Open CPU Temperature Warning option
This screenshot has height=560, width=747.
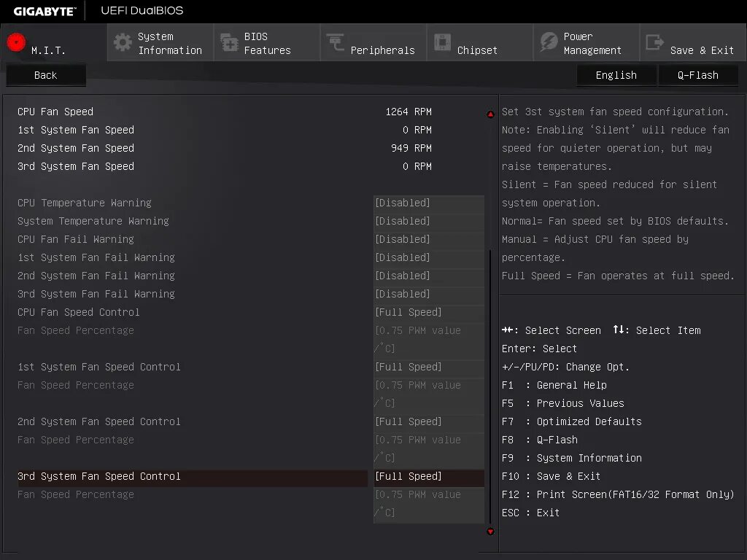tap(429, 203)
